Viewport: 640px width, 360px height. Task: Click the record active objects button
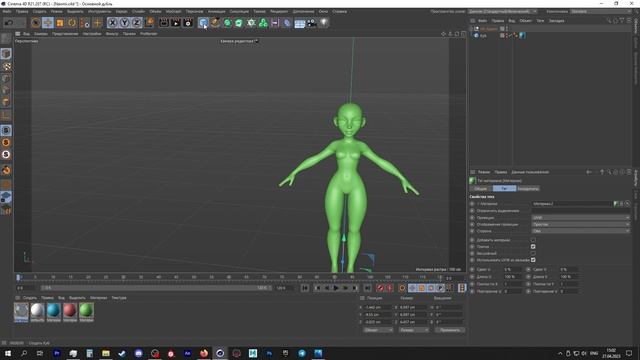380,288
